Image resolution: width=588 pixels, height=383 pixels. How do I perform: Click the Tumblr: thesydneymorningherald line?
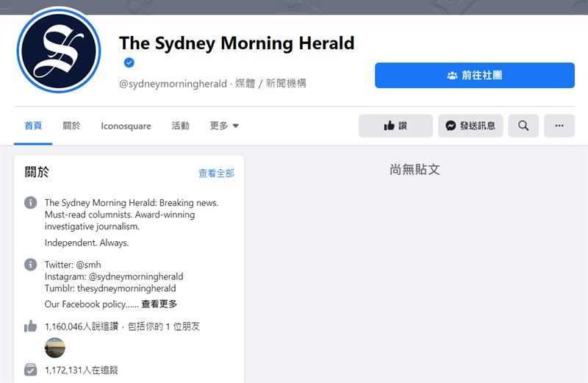tap(110, 288)
